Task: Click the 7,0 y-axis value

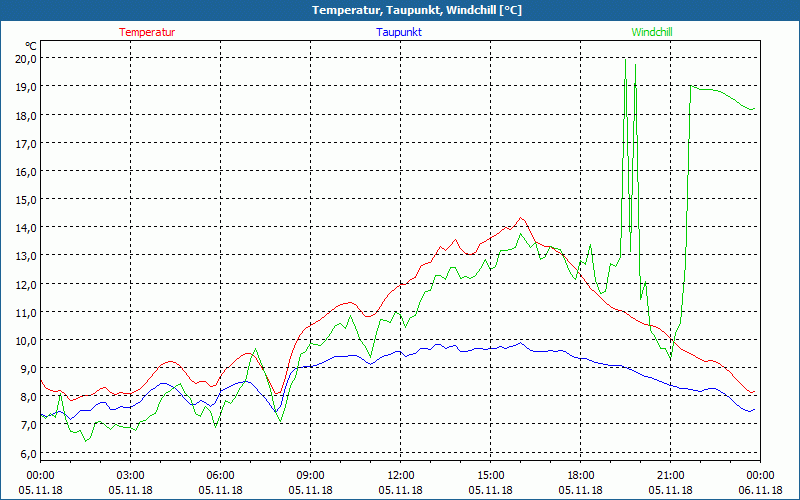Action: tap(29, 424)
